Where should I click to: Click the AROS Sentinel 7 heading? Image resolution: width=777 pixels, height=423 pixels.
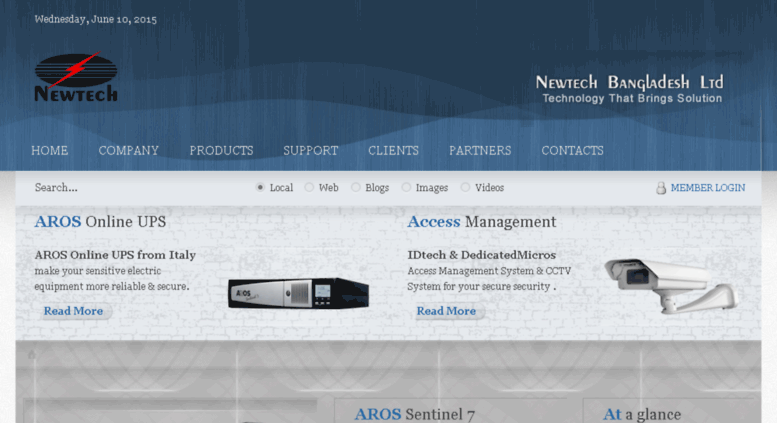point(415,414)
